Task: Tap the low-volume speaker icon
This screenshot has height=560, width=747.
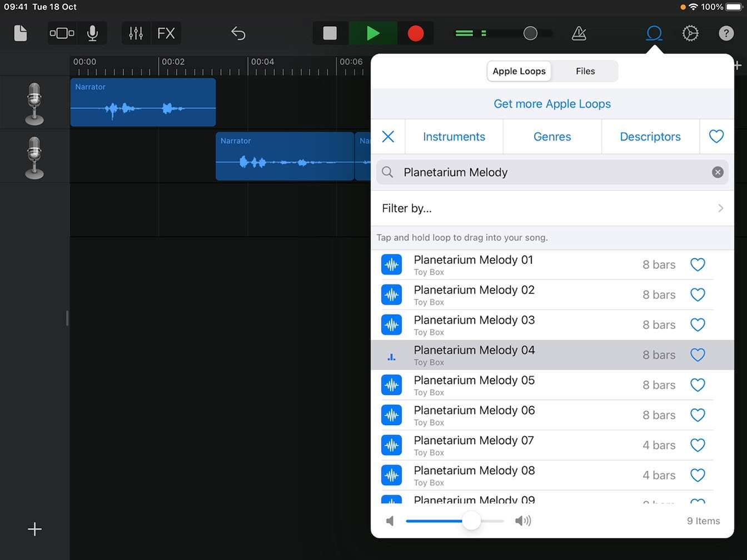Action: [390, 521]
